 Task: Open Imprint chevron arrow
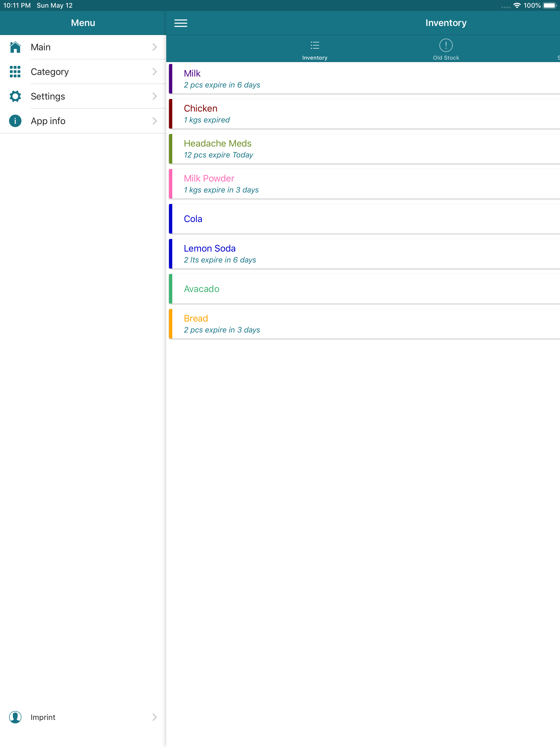tap(154, 717)
